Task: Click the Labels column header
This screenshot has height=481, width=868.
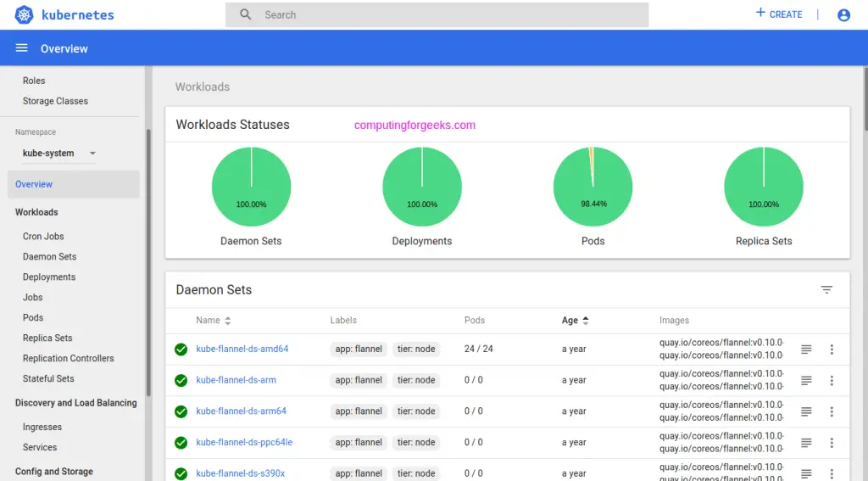Action: pyautogui.click(x=343, y=321)
